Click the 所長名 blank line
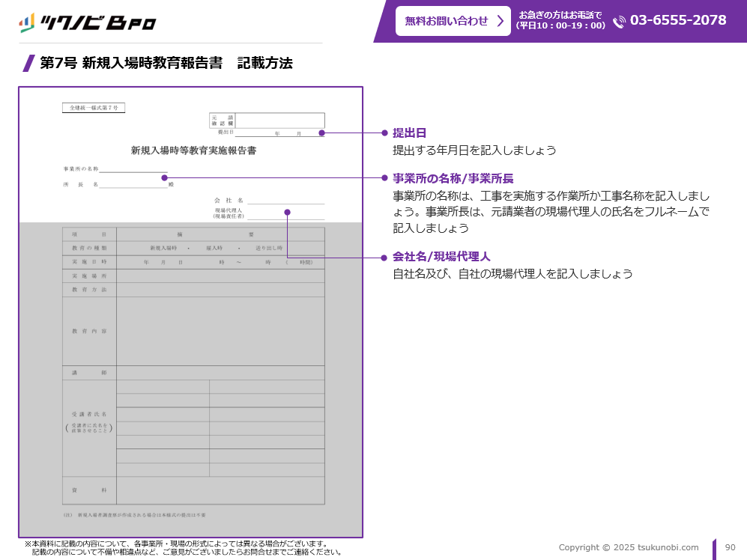747x560 pixels. (133, 185)
